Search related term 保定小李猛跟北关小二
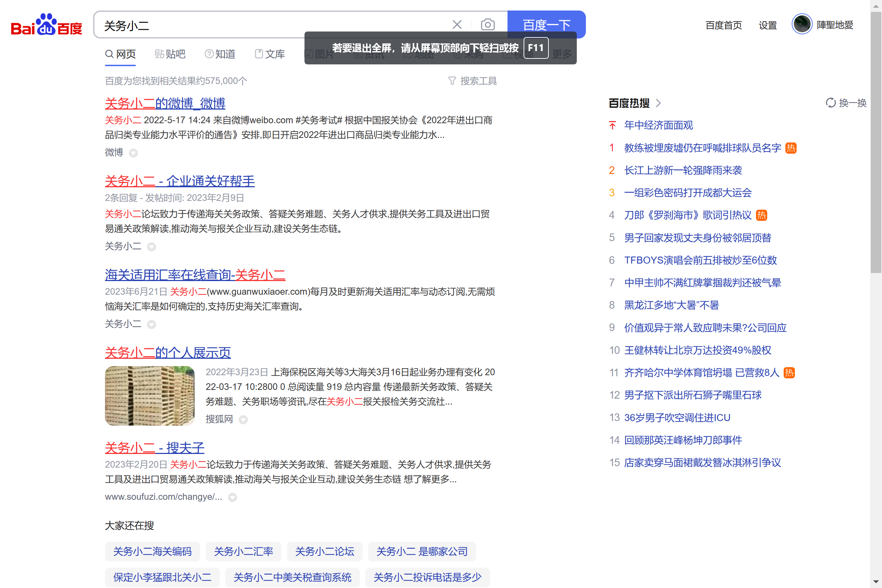This screenshot has height=588, width=882. coord(162,577)
